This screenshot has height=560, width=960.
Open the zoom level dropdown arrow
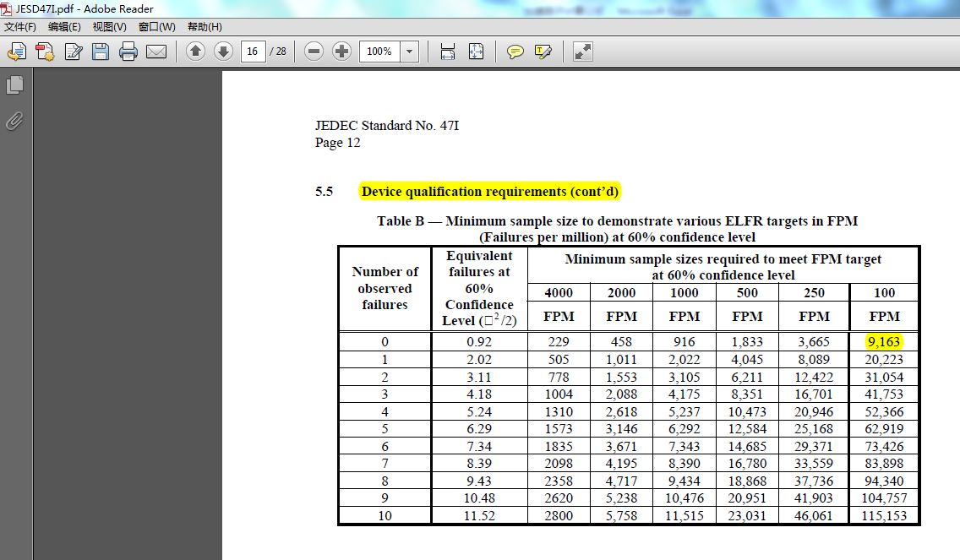pyautogui.click(x=410, y=52)
